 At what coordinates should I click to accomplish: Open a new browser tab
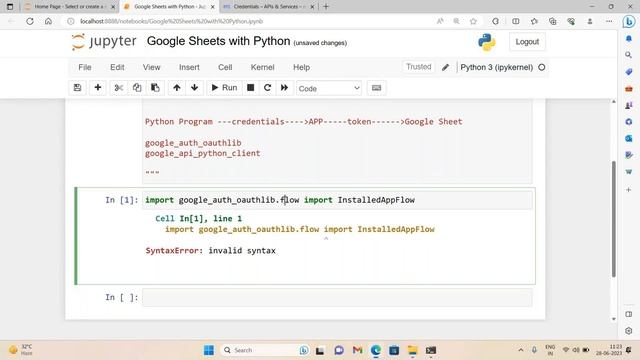point(326,7)
